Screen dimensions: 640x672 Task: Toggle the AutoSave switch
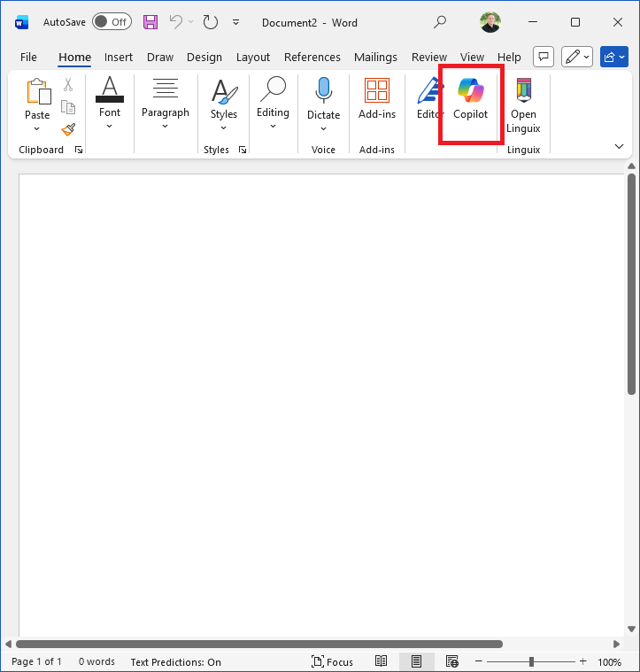pyautogui.click(x=112, y=22)
